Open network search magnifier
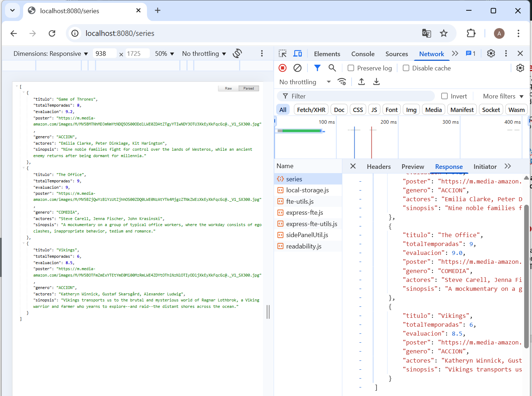 (x=332, y=68)
